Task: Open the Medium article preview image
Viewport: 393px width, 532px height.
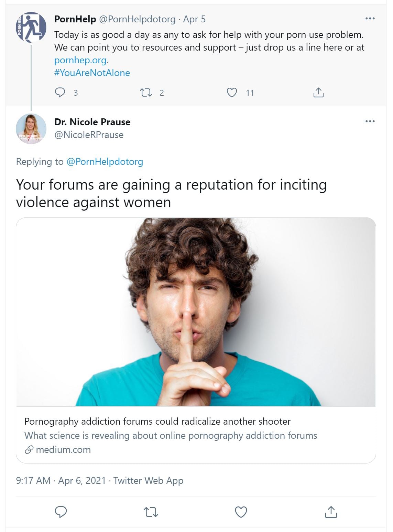Action: pyautogui.click(x=196, y=312)
